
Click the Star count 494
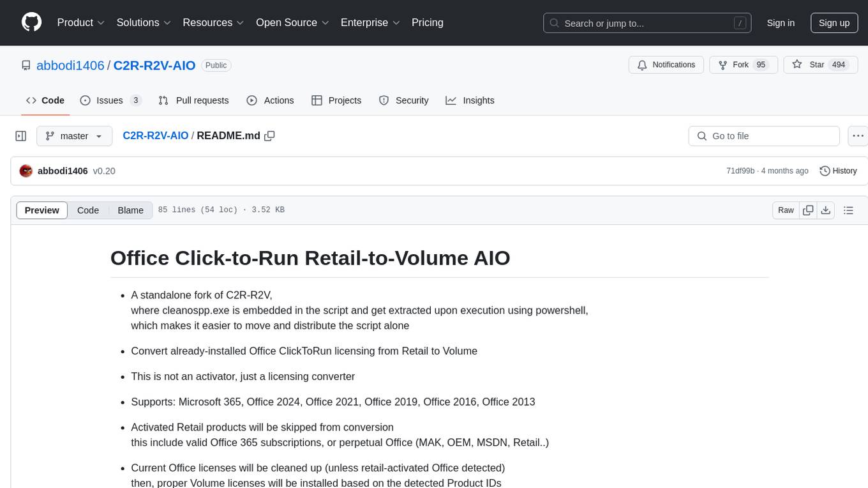[839, 65]
